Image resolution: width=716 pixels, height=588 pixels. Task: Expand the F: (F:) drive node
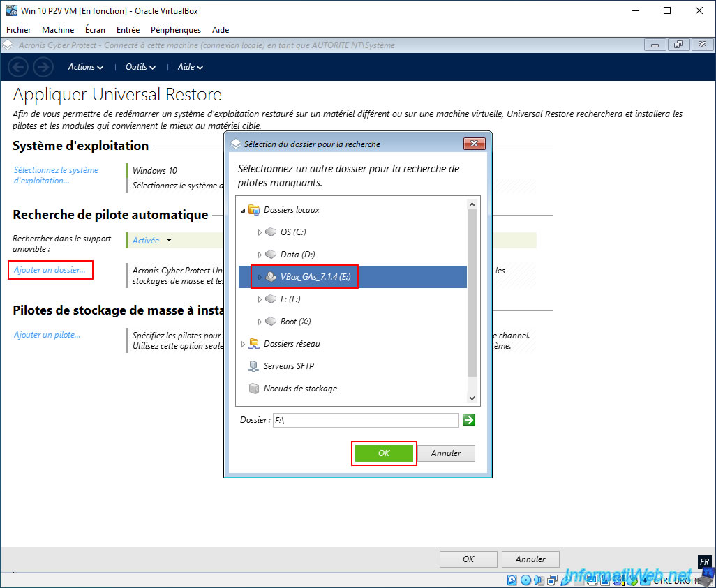click(260, 299)
